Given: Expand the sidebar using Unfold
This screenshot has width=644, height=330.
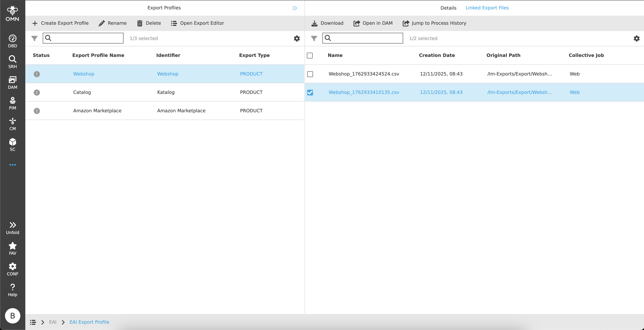Looking at the screenshot, I should (12, 227).
